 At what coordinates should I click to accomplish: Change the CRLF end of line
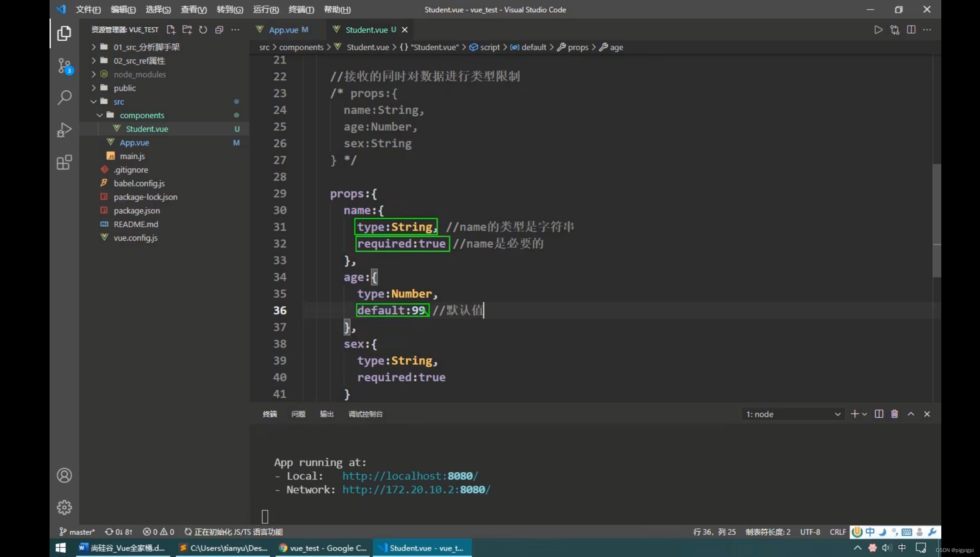coord(838,532)
